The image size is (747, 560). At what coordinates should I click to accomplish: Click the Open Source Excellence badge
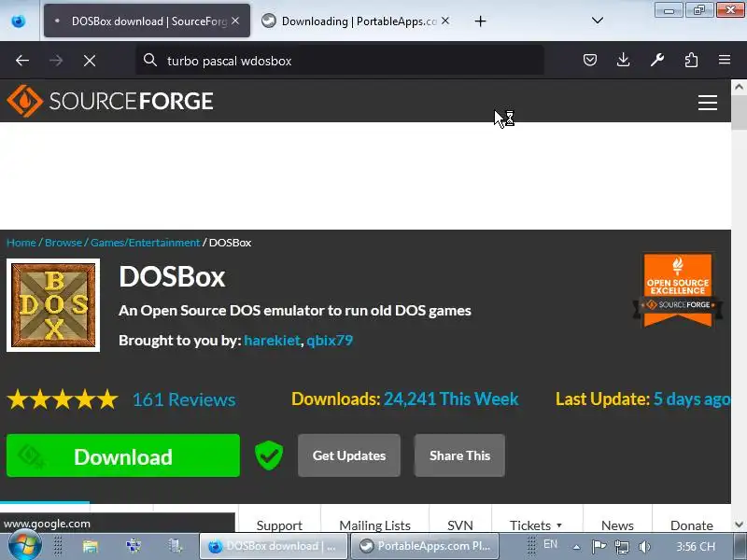[x=678, y=290]
